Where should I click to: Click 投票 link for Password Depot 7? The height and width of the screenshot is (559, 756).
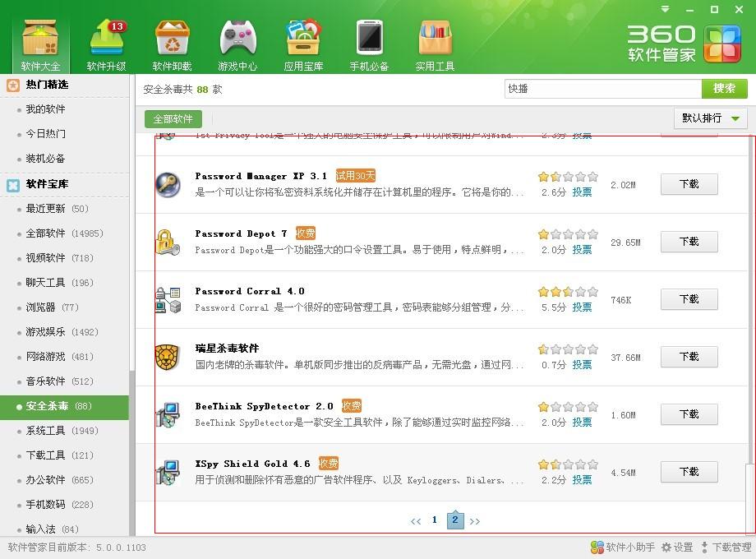click(582, 249)
